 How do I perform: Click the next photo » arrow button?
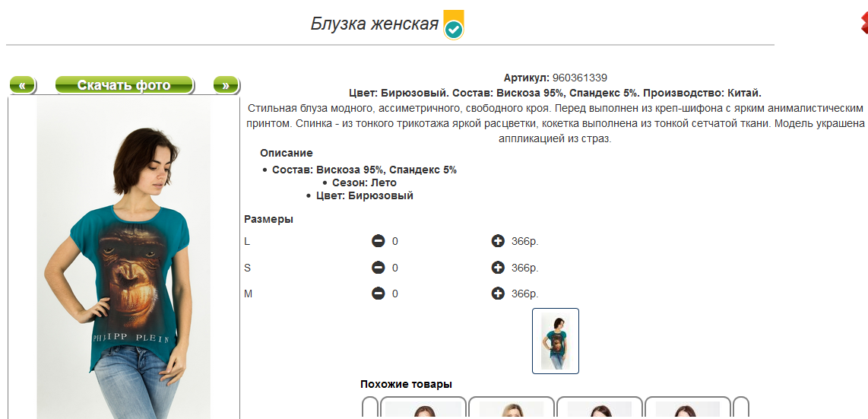pyautogui.click(x=226, y=85)
